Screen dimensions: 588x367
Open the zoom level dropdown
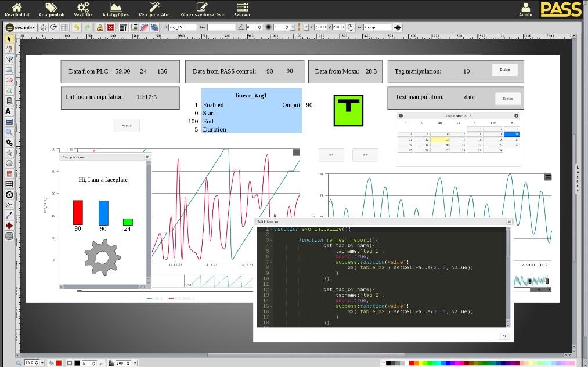click(42, 363)
